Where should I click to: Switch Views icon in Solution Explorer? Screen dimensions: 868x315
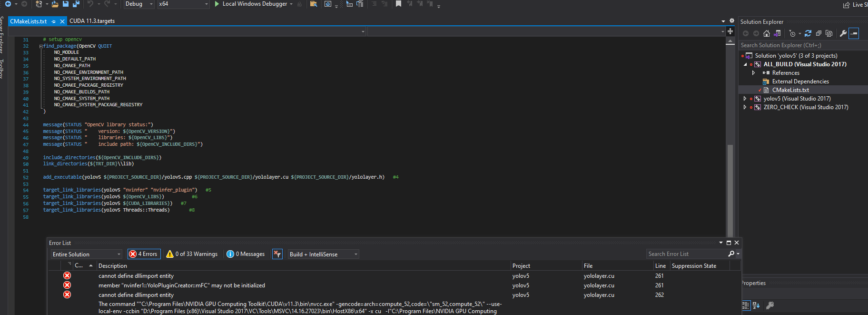tap(777, 33)
